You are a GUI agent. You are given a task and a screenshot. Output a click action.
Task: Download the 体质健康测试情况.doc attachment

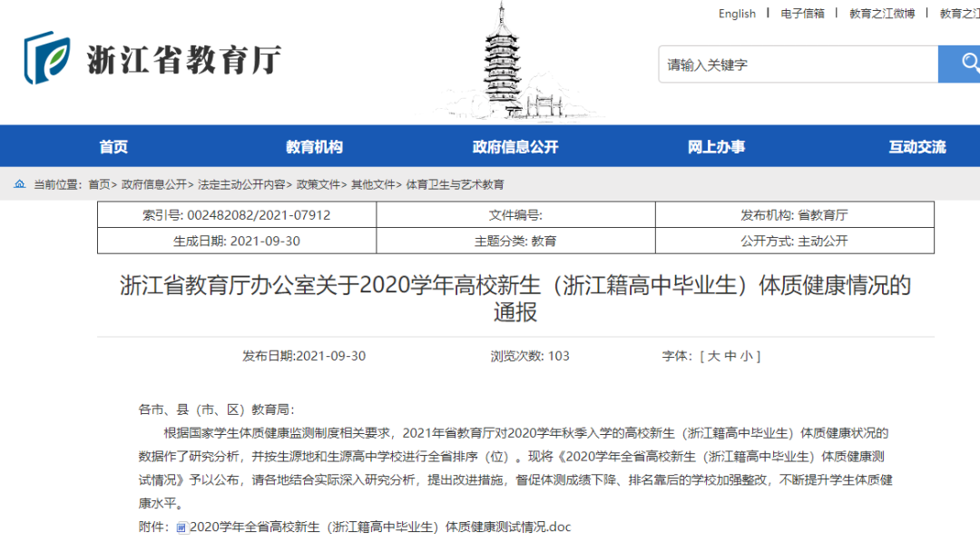[x=380, y=527]
